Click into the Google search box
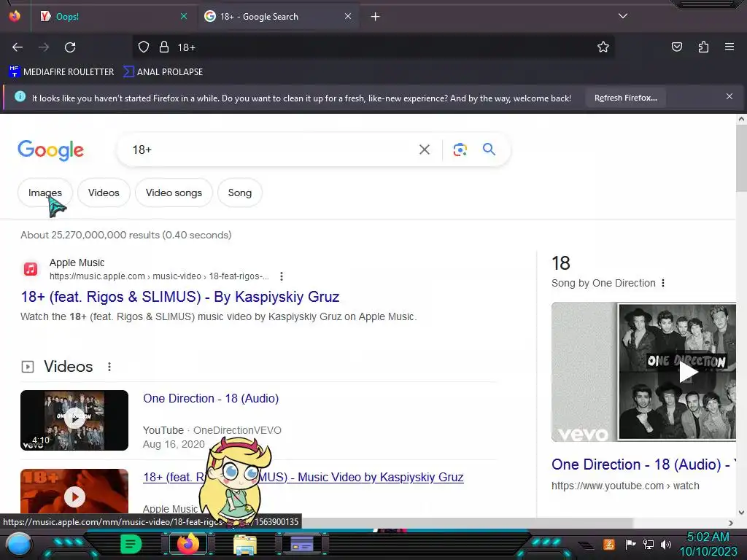The height and width of the screenshot is (560, 747). (271, 149)
